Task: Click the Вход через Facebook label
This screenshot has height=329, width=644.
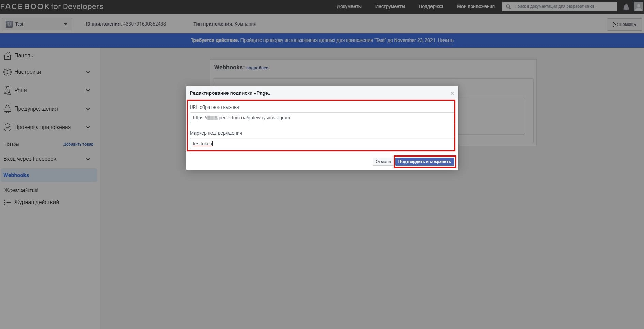Action: pyautogui.click(x=30, y=159)
